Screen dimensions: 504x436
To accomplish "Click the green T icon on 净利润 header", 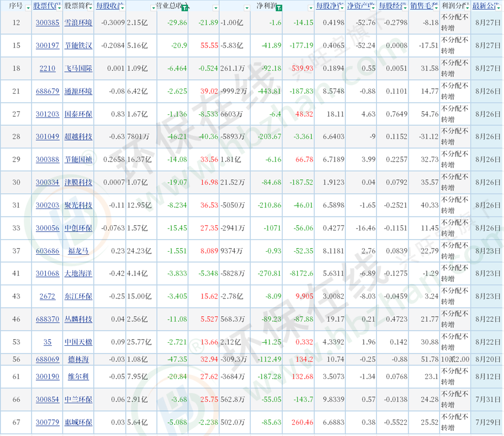I will 279,8.
